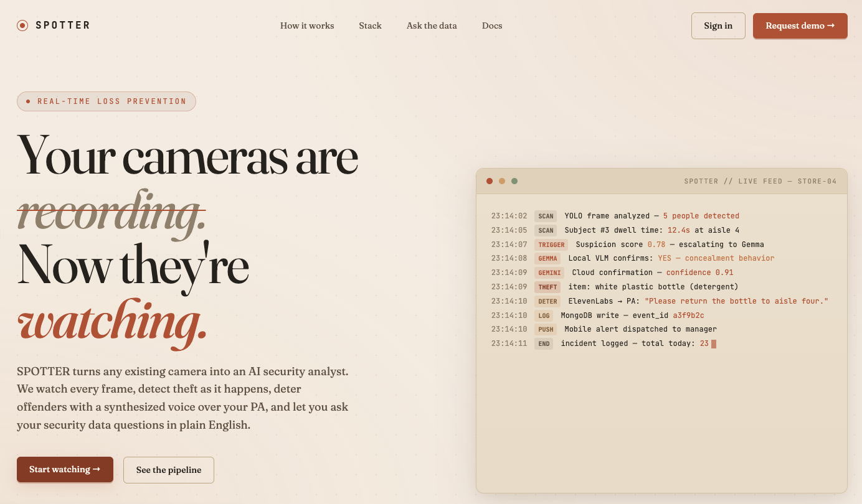Open the How it works page
The width and height of the screenshot is (862, 504).
coord(307,26)
